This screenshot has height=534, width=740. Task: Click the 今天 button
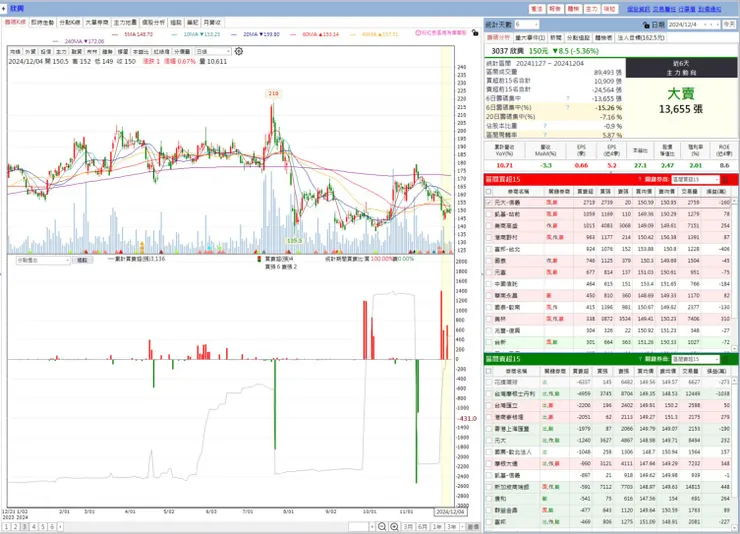pos(729,25)
